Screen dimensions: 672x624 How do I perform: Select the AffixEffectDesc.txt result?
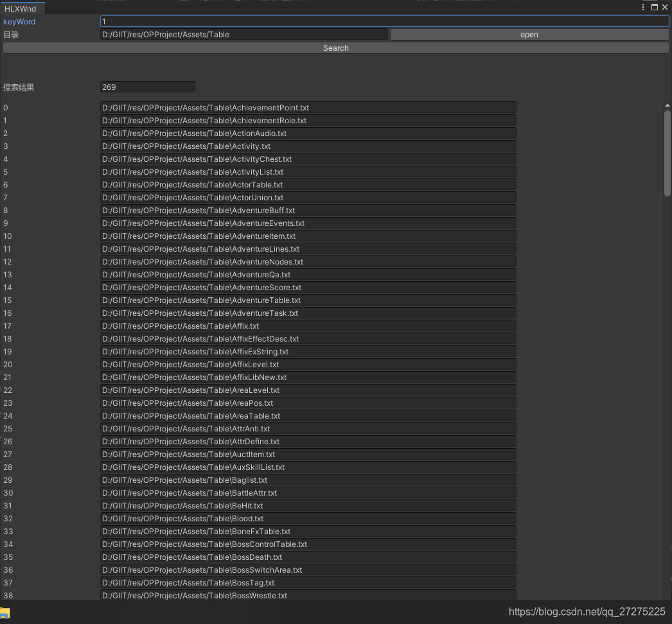pyautogui.click(x=308, y=339)
